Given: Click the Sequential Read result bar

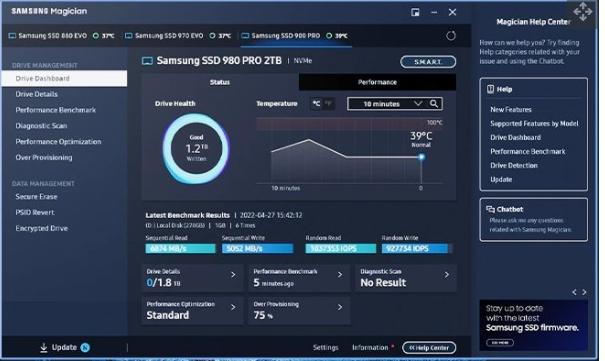Looking at the screenshot, I should [180, 249].
